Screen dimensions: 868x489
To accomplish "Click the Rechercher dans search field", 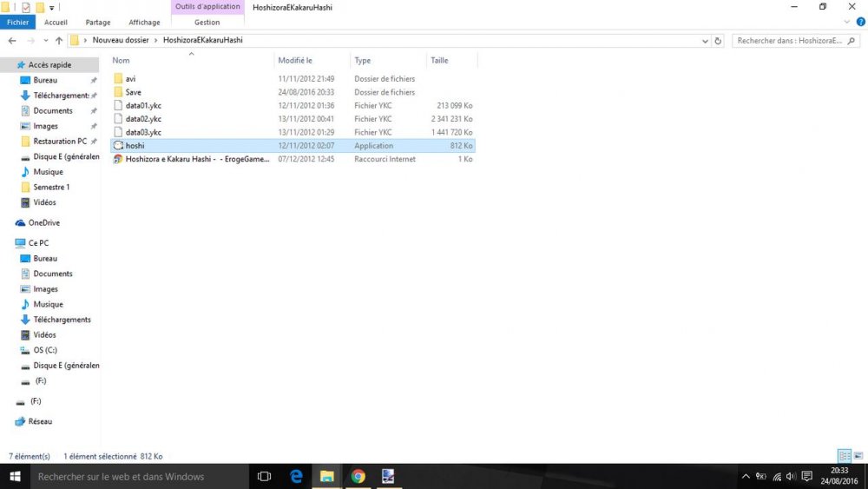I will click(790, 41).
